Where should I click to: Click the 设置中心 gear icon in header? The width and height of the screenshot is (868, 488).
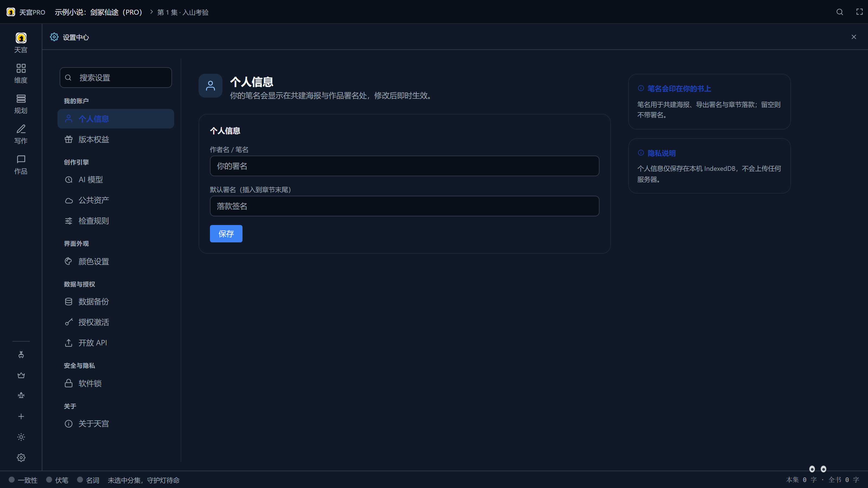click(54, 37)
